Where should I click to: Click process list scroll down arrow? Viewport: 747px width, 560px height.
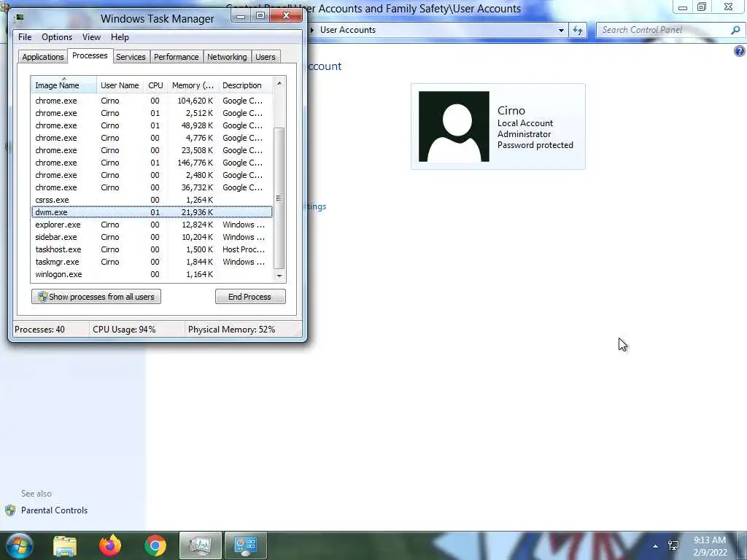(279, 276)
